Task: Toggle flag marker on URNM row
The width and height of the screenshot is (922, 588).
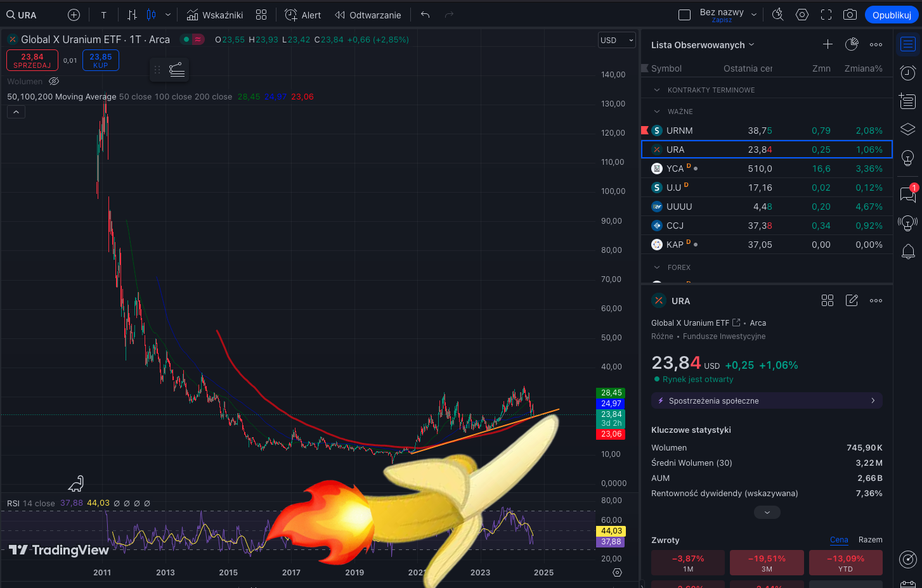Action: click(645, 131)
